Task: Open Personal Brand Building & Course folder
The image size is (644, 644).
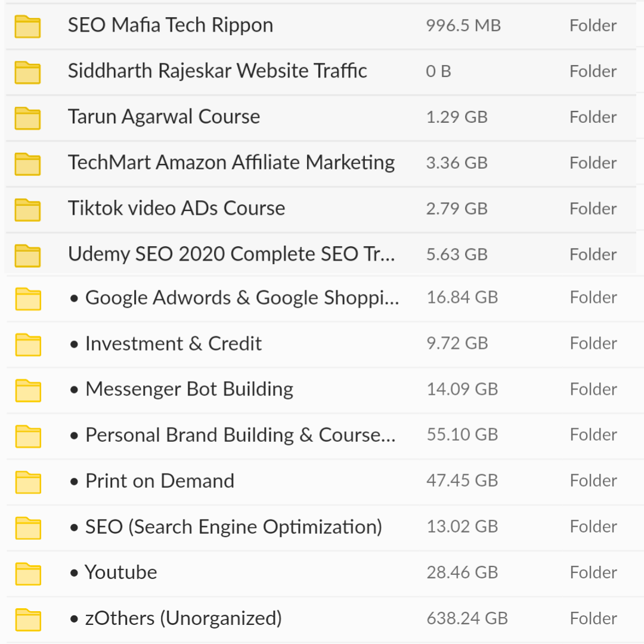Action: pyautogui.click(x=240, y=435)
